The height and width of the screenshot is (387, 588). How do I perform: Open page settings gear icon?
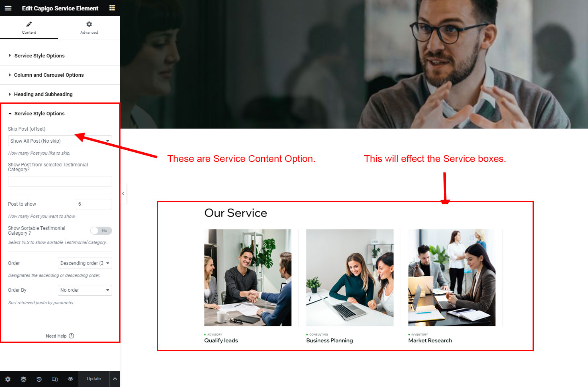(x=8, y=379)
